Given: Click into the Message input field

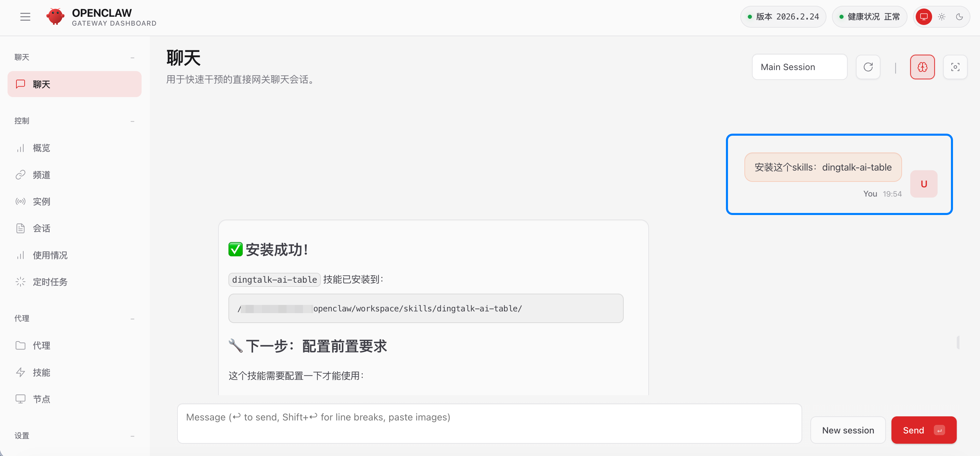Looking at the screenshot, I should (489, 423).
